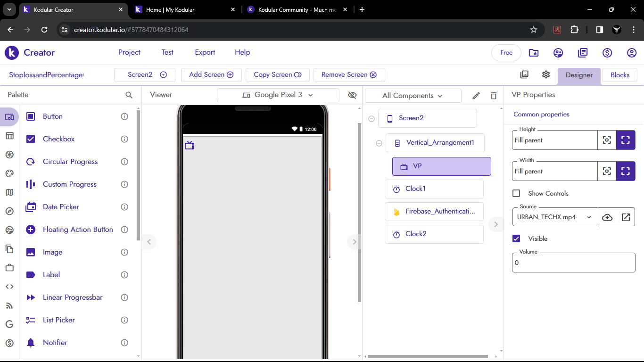Delete component using the trash icon
Viewport: 644px width, 362px height.
tap(494, 96)
